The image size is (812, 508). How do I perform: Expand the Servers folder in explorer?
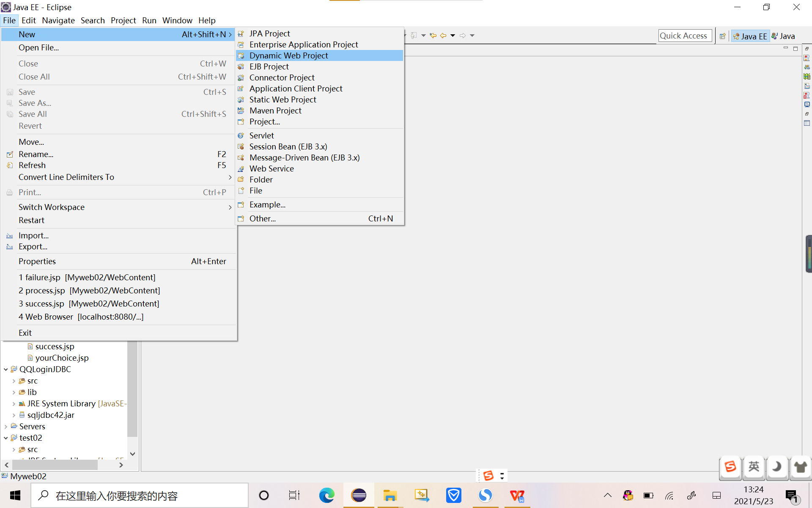pyautogui.click(x=6, y=426)
